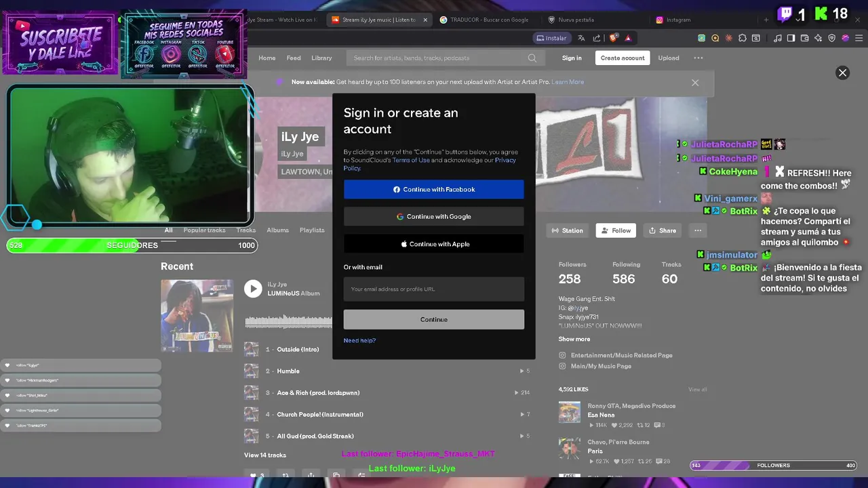Switch to the Instagram browser tab
This screenshot has width=868, height=488.
pyautogui.click(x=678, y=20)
